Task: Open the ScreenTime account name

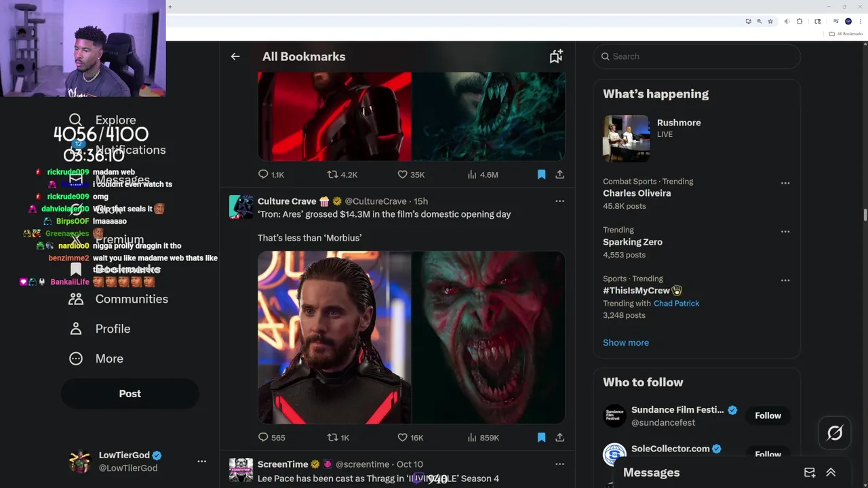Action: click(283, 464)
